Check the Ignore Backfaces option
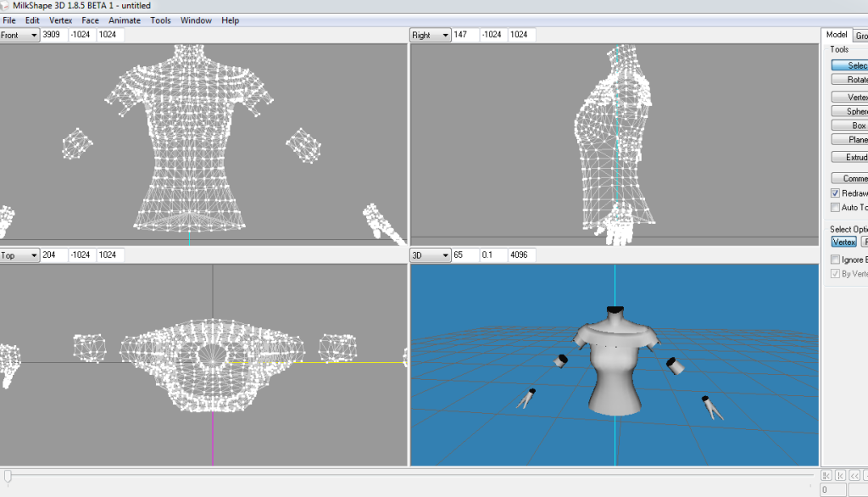The width and height of the screenshot is (868, 497). point(835,260)
